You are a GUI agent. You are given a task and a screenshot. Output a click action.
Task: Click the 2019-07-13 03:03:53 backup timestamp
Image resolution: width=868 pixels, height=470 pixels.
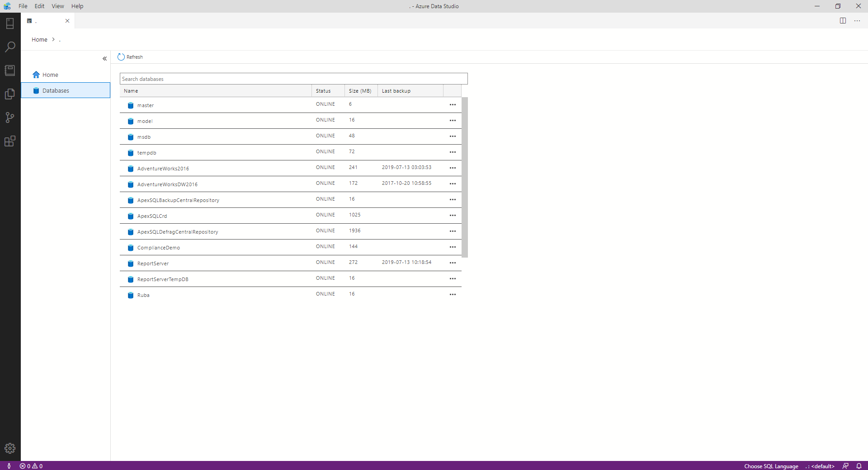pos(406,167)
